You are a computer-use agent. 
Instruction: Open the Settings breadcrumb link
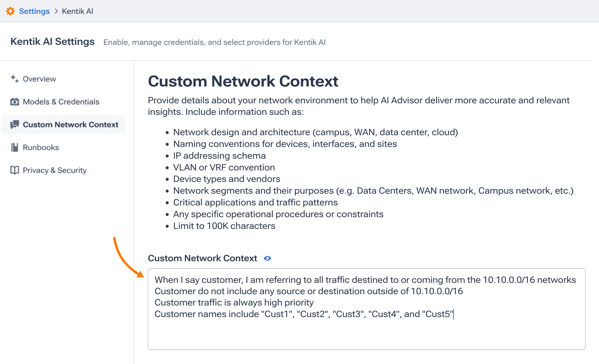(x=35, y=11)
